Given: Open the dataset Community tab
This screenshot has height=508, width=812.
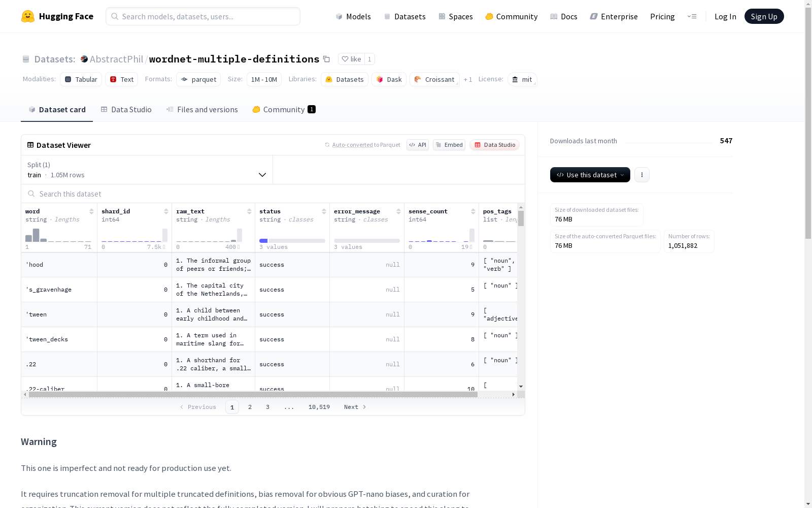Looking at the screenshot, I should tap(284, 110).
